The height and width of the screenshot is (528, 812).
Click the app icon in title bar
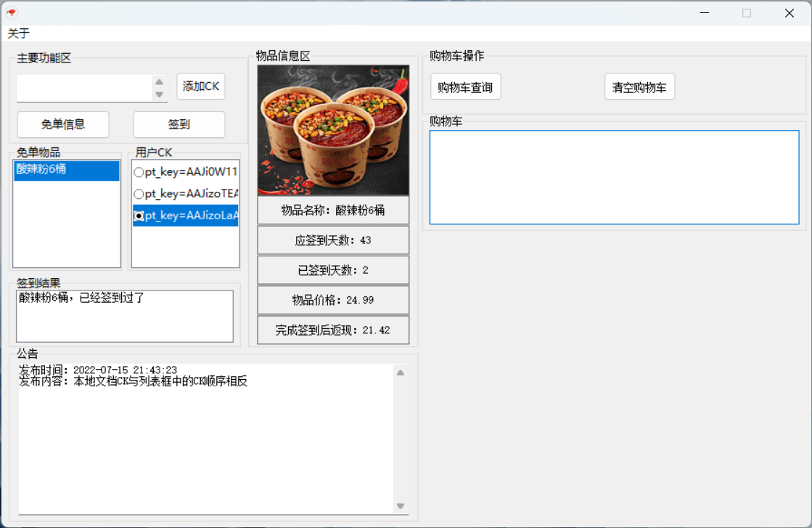point(12,12)
